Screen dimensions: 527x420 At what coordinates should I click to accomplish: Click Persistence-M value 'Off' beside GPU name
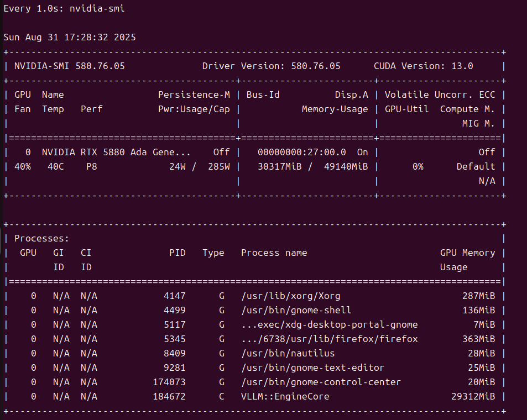222,152
